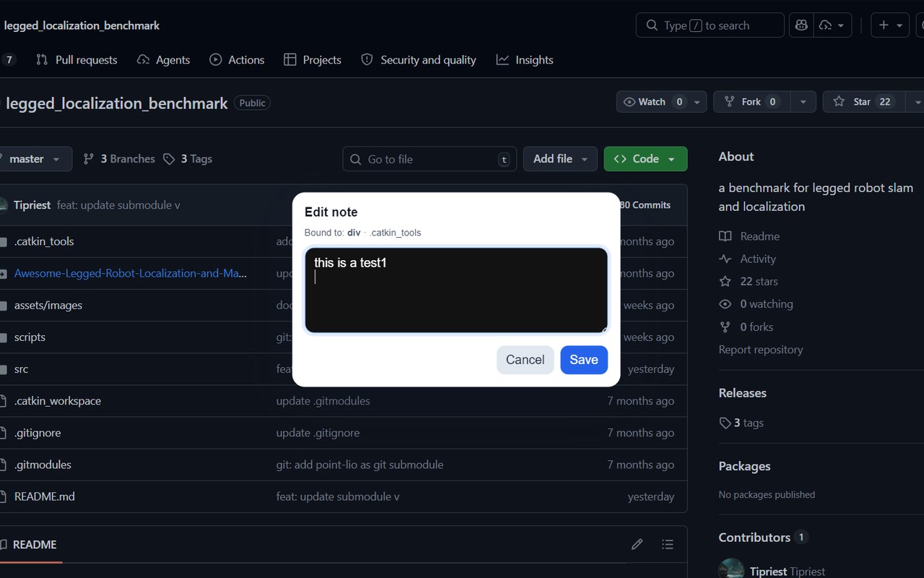Open the Packages heading link

[744, 466]
